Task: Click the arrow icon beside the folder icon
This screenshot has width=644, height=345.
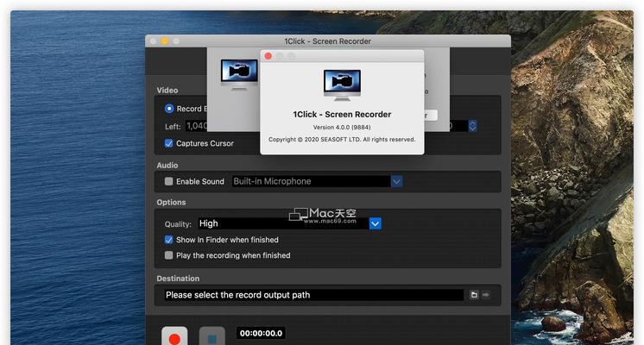Action: point(486,294)
